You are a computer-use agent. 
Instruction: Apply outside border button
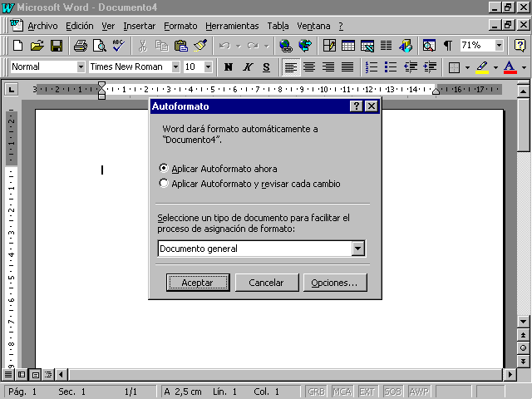[454, 67]
